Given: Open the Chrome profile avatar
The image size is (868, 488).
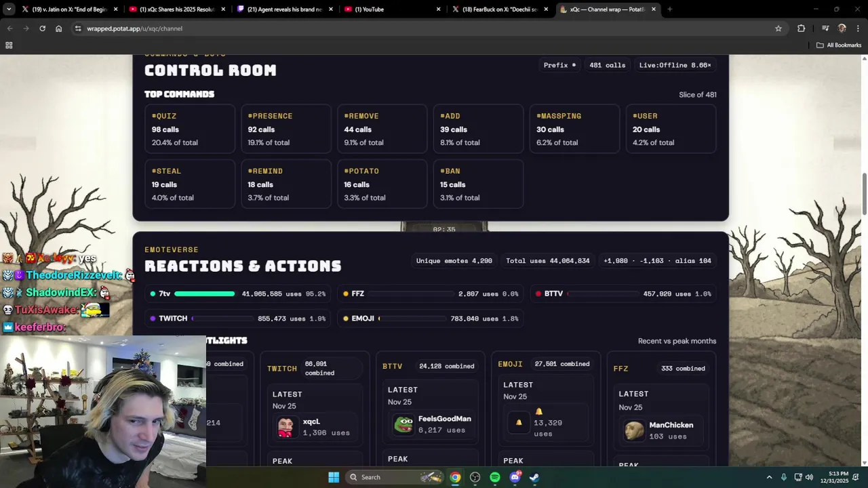Looking at the screenshot, I should [842, 28].
